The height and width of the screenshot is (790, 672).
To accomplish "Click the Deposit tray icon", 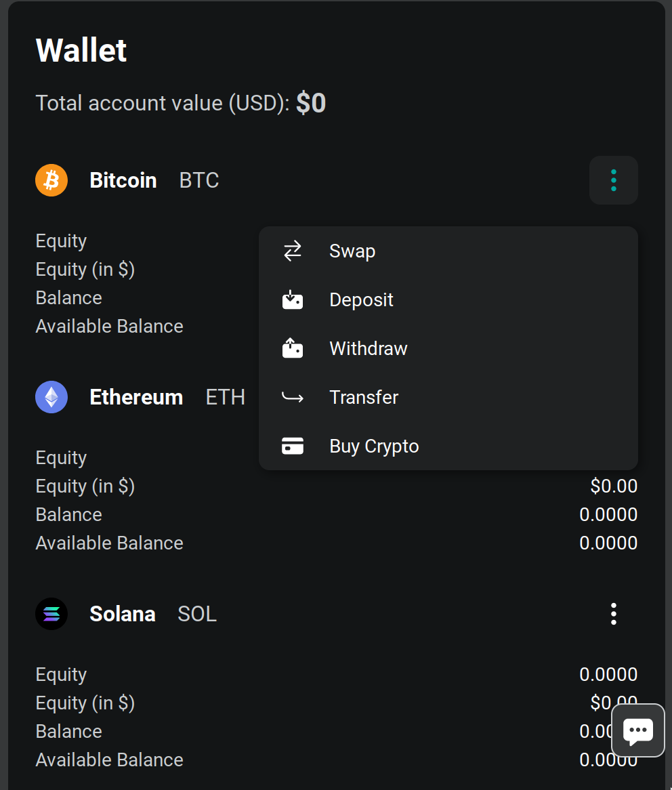I will tap(293, 300).
